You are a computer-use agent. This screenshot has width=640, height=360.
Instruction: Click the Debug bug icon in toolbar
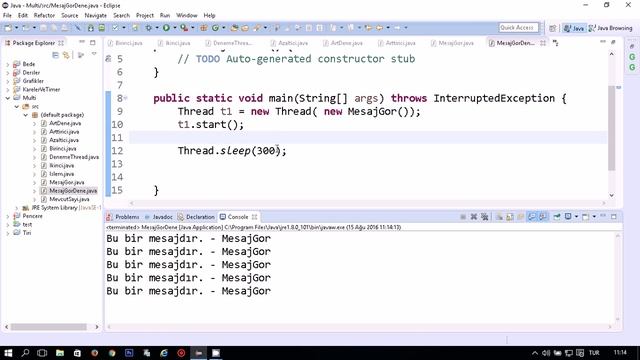pos(149,28)
